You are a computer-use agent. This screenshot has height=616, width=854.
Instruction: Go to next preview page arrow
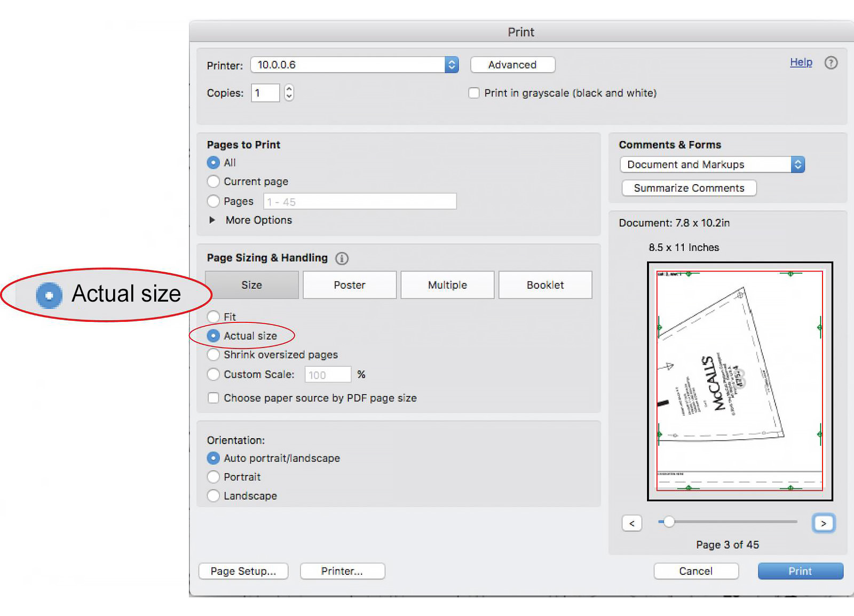point(824,523)
